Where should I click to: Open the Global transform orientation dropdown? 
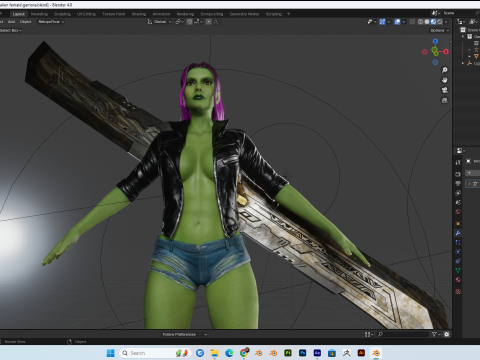[x=159, y=22]
